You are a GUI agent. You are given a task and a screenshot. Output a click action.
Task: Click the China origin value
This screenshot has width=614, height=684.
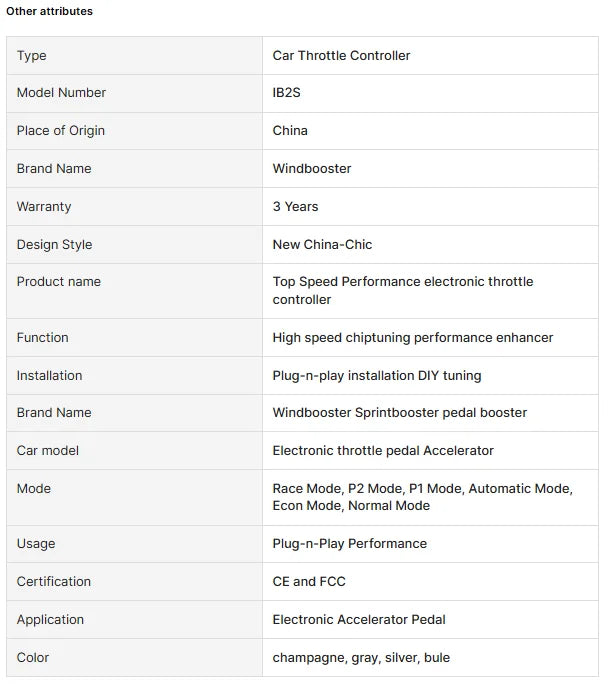pos(290,131)
